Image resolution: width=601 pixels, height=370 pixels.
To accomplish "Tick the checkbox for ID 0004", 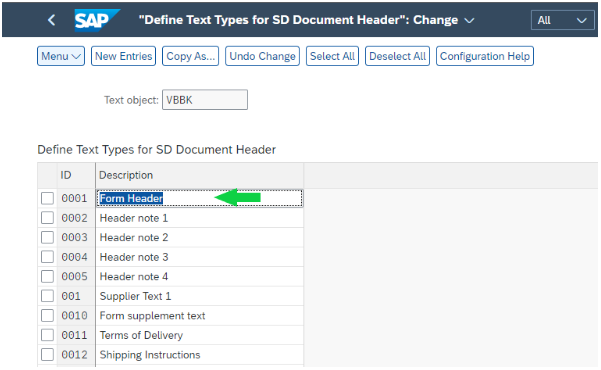I will click(x=48, y=257).
